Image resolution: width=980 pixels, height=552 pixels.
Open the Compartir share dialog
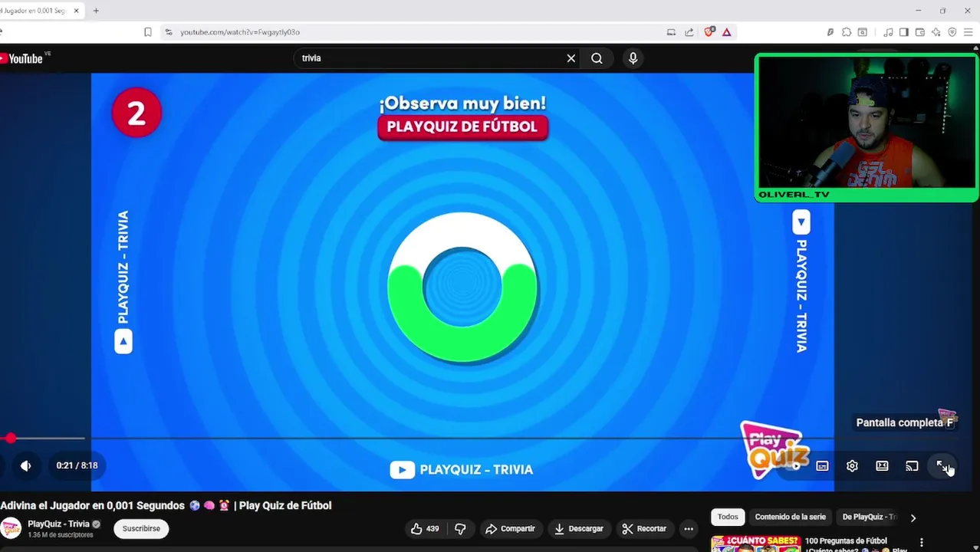(x=510, y=528)
